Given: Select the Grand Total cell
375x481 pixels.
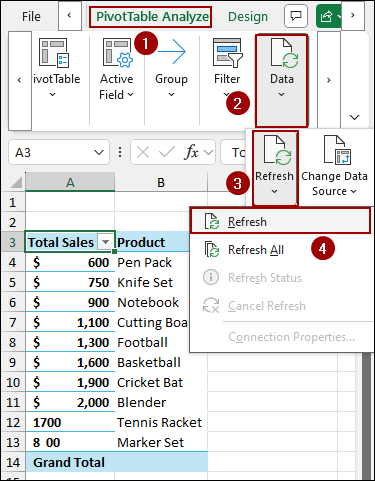Looking at the screenshot, I should click(x=70, y=462).
